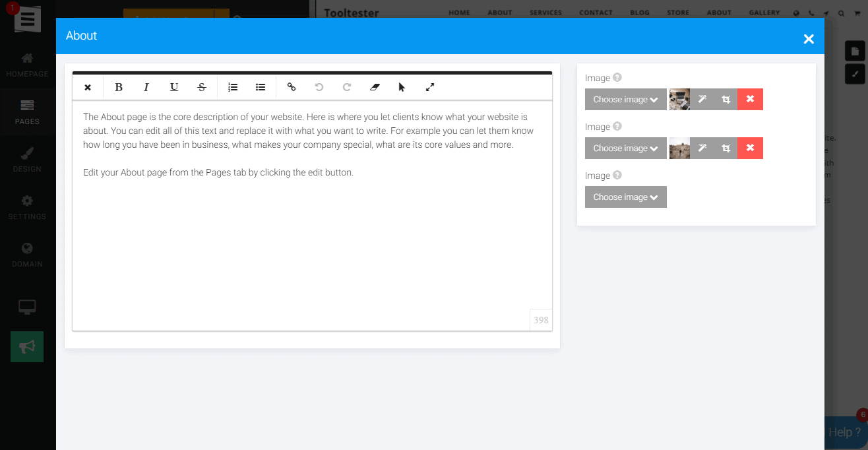Apply italic formatting
Screen dimensions: 868x450
pos(146,87)
